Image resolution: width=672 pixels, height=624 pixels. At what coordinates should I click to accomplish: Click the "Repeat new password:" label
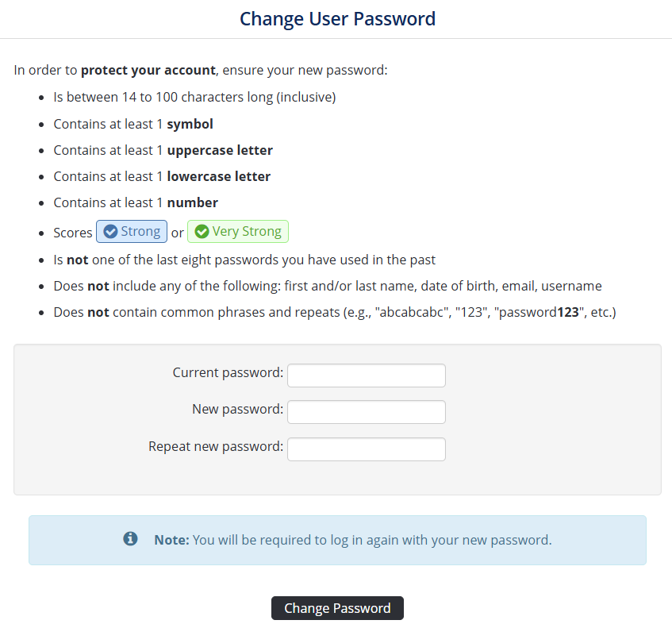pos(216,446)
